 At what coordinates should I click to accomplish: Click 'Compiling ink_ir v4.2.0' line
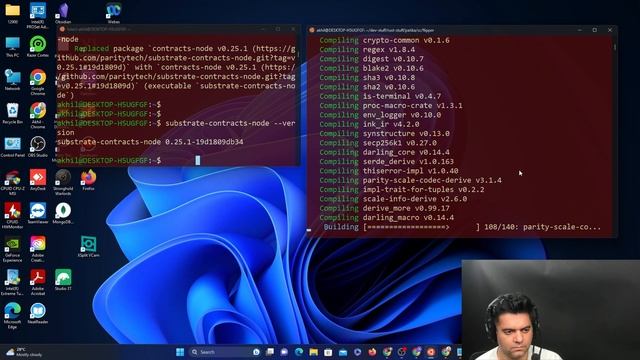point(369,124)
